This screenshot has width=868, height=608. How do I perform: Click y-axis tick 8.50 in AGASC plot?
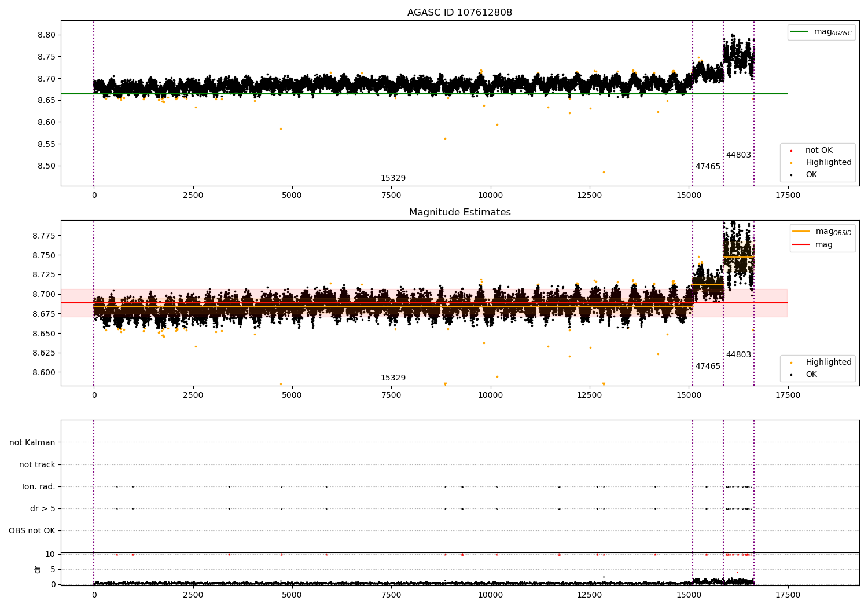pyautogui.click(x=47, y=166)
